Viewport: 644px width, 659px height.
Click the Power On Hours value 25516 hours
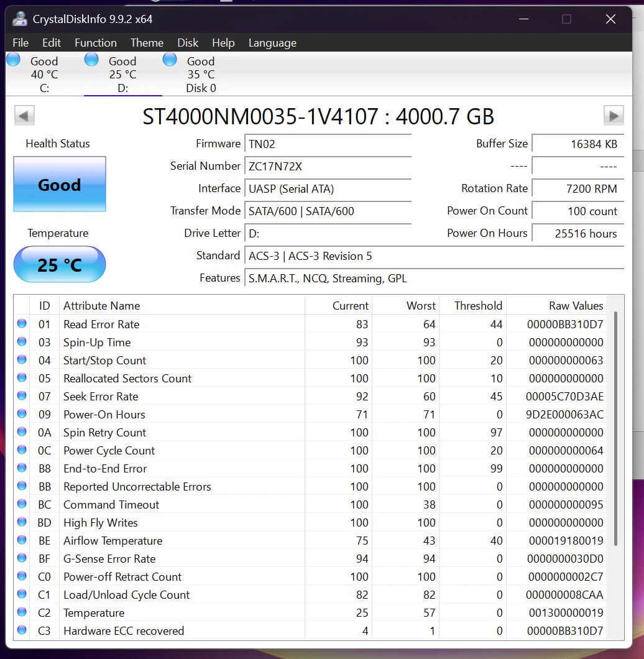click(x=578, y=233)
